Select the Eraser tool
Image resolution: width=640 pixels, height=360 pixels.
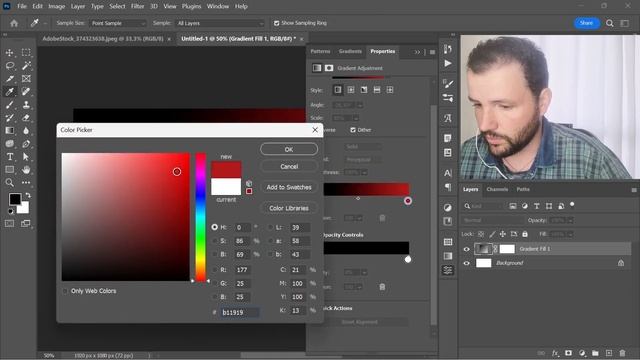[x=26, y=118]
